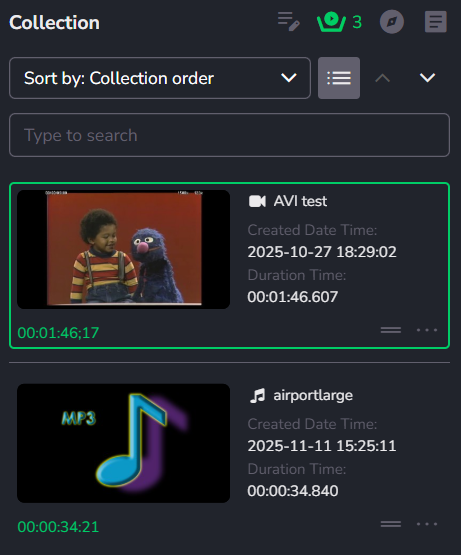Open the airportlarge three-dot menu
461x555 pixels.
point(427,524)
